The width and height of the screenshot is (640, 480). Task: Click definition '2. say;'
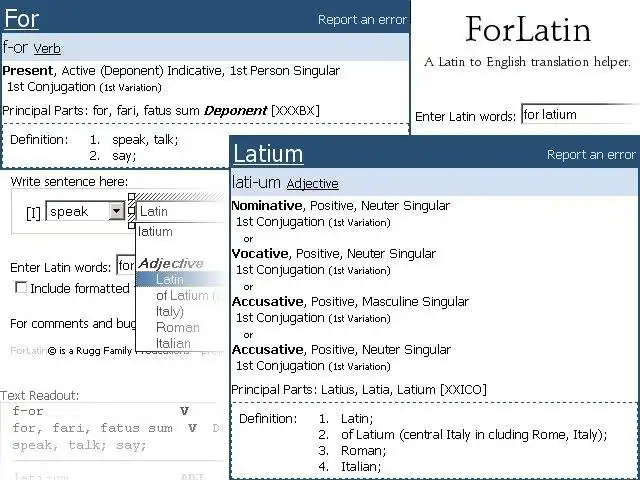[x=113, y=156]
